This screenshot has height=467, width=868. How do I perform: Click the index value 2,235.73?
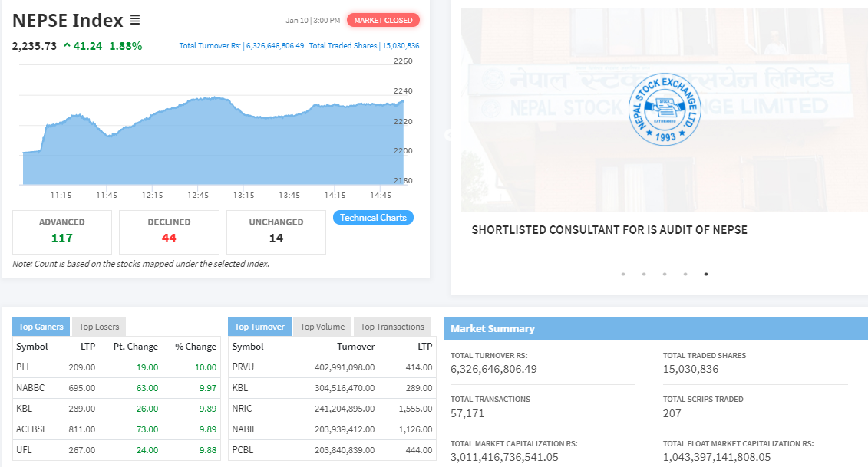click(35, 46)
